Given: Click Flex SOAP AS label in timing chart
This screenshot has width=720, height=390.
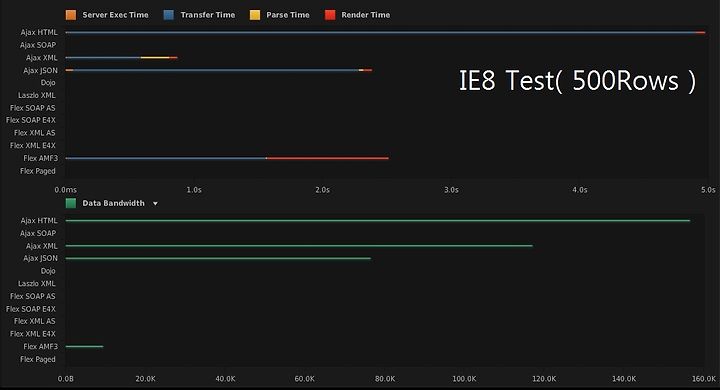Looking at the screenshot, I should [x=33, y=108].
